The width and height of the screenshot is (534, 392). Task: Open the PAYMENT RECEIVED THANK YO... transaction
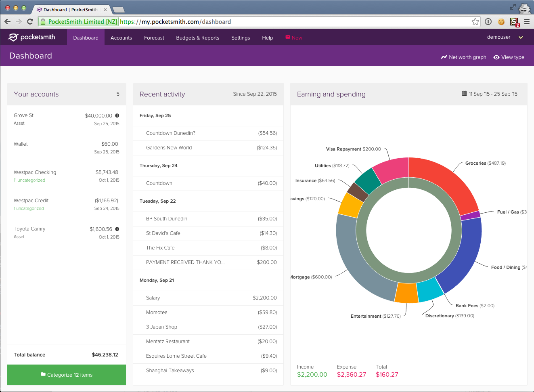click(208, 262)
